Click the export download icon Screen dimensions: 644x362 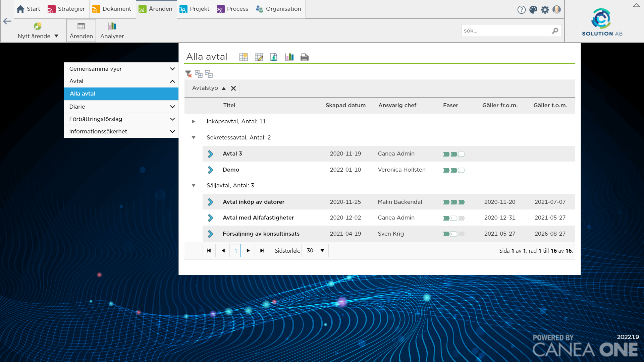274,57
